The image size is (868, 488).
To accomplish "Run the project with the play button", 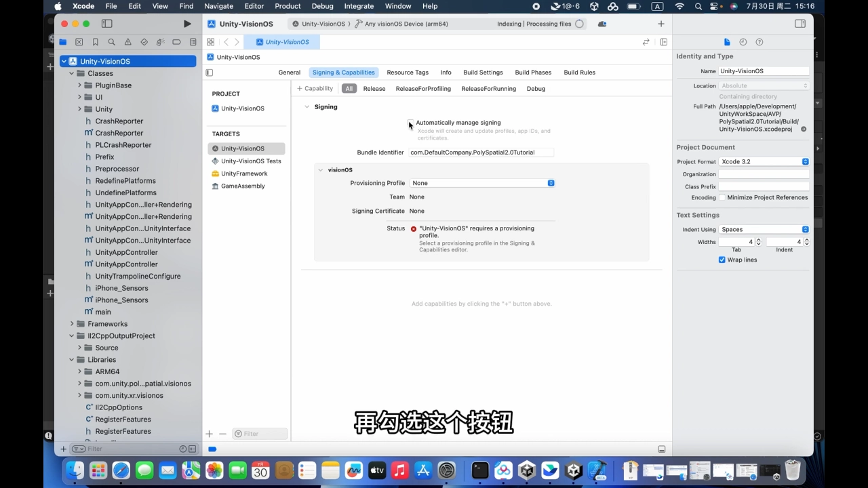I will pyautogui.click(x=187, y=24).
